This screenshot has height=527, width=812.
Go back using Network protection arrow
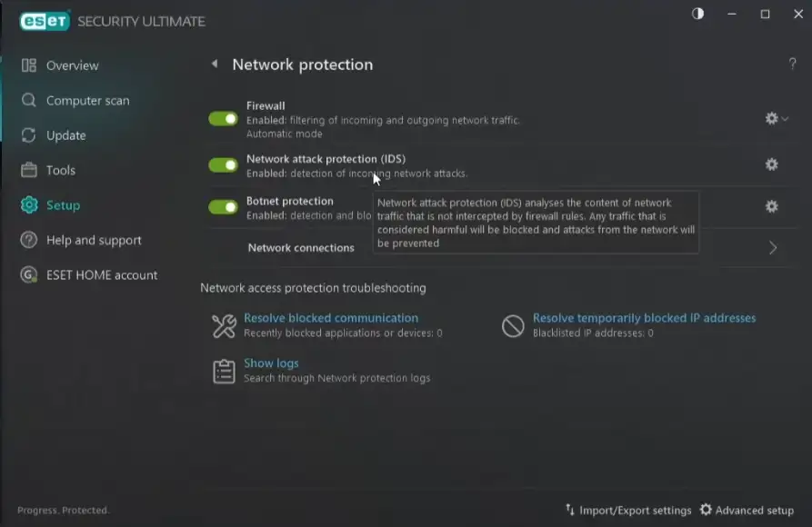pyautogui.click(x=215, y=65)
